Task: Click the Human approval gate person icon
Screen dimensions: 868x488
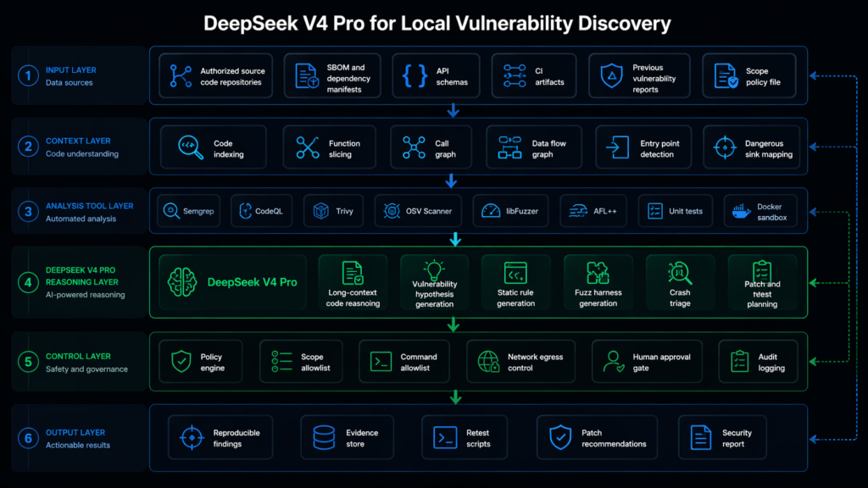Action: click(x=613, y=363)
